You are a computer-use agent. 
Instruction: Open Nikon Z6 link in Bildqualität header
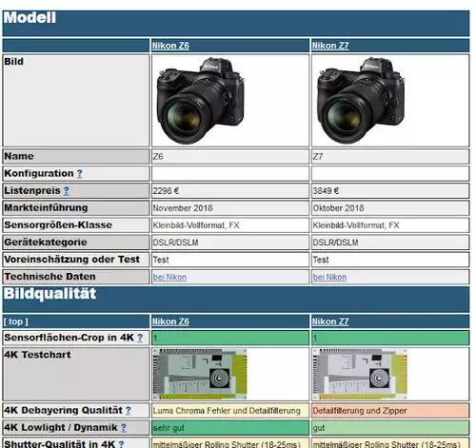point(170,321)
